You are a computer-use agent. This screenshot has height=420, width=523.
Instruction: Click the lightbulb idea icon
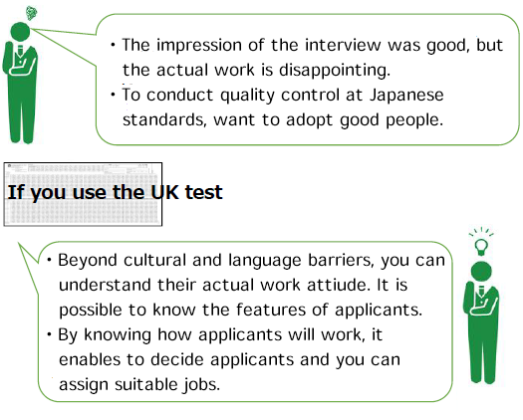click(x=481, y=242)
